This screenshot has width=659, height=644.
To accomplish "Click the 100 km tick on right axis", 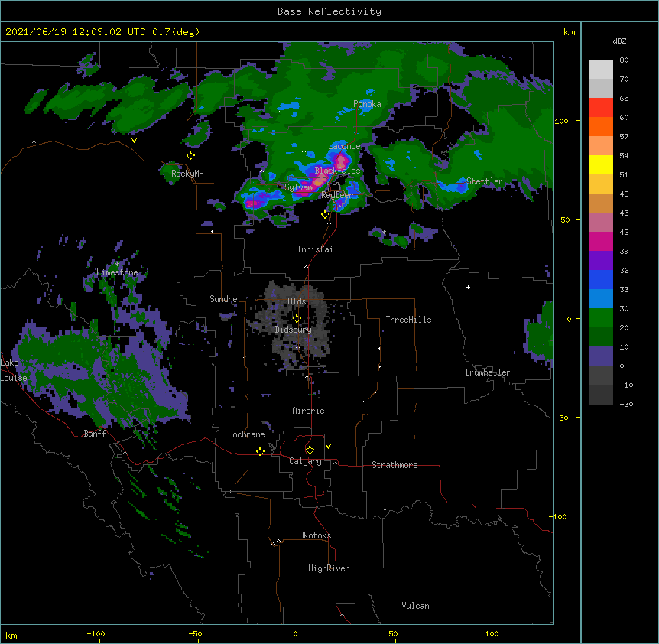I will [x=561, y=121].
